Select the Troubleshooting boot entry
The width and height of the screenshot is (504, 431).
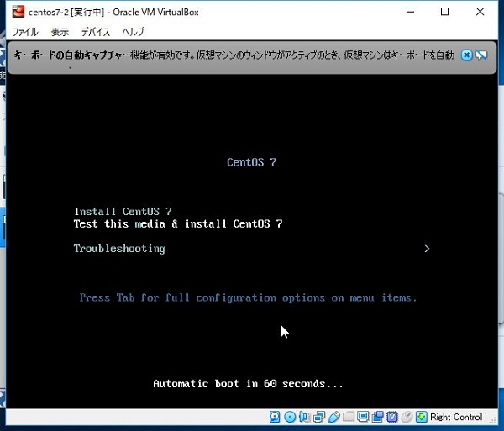click(119, 249)
